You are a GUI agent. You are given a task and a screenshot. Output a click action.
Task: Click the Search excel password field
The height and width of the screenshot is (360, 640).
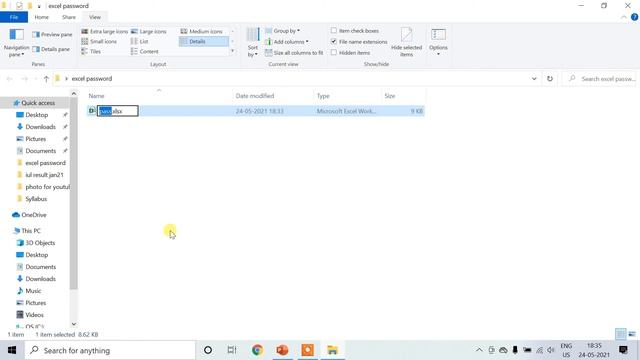point(600,79)
